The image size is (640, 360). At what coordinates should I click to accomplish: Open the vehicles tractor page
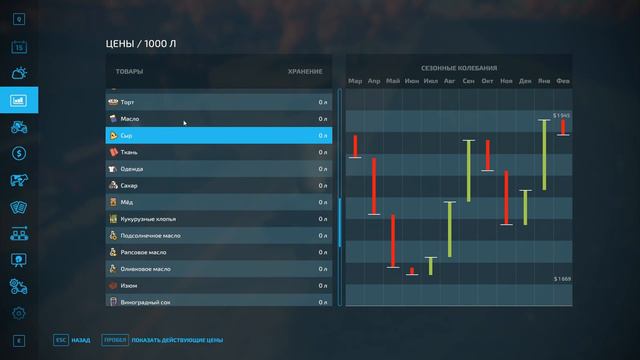19,127
